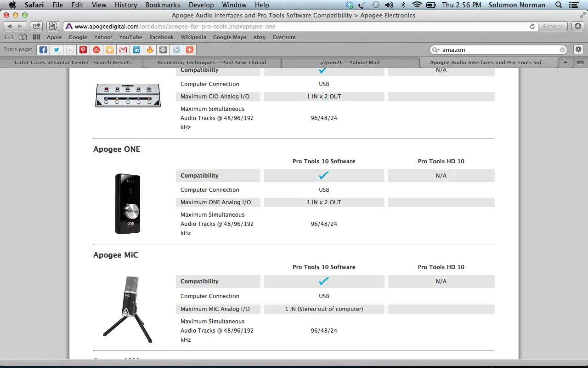Share page on Twitter
The width and height of the screenshot is (588, 368).
click(56, 50)
